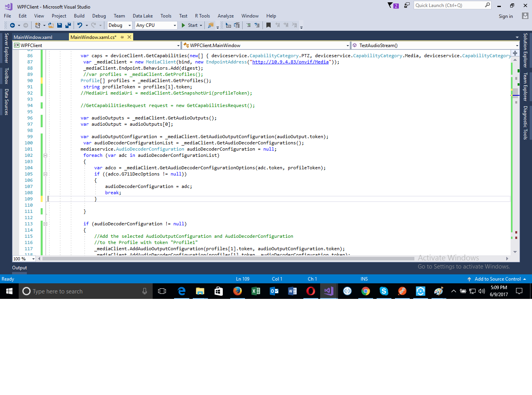Collapse the foreach block at line 102
This screenshot has height=395, width=532.
pyautogui.click(x=45, y=155)
